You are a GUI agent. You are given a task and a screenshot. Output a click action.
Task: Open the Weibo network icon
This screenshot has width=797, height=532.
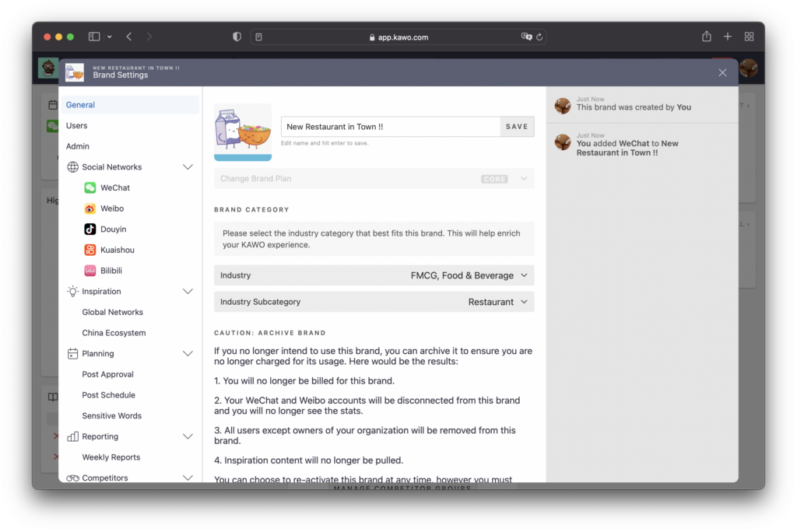90,208
